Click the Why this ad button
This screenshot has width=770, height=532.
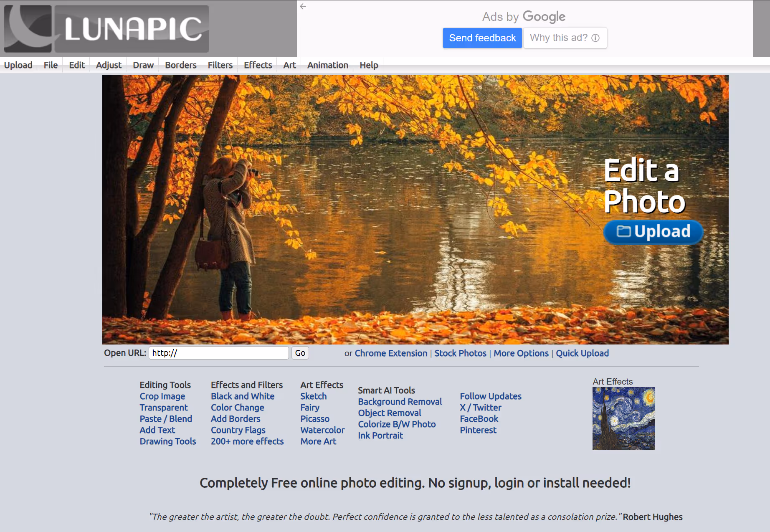(565, 38)
